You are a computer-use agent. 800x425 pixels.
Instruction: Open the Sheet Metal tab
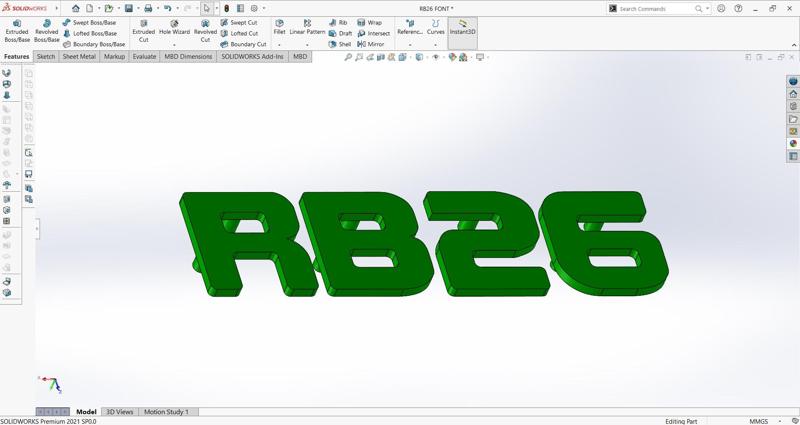79,57
